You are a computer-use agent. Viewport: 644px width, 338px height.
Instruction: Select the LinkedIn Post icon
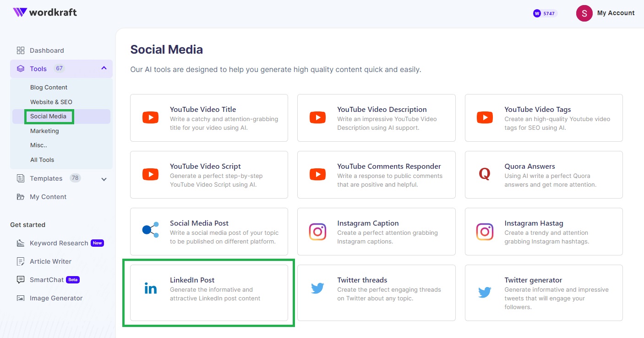pyautogui.click(x=150, y=288)
